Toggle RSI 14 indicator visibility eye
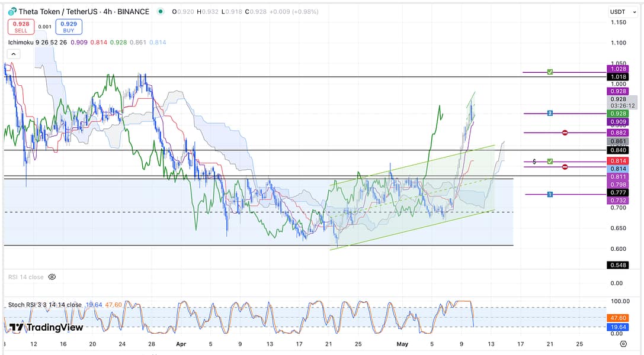The width and height of the screenshot is (644, 355). click(x=52, y=276)
